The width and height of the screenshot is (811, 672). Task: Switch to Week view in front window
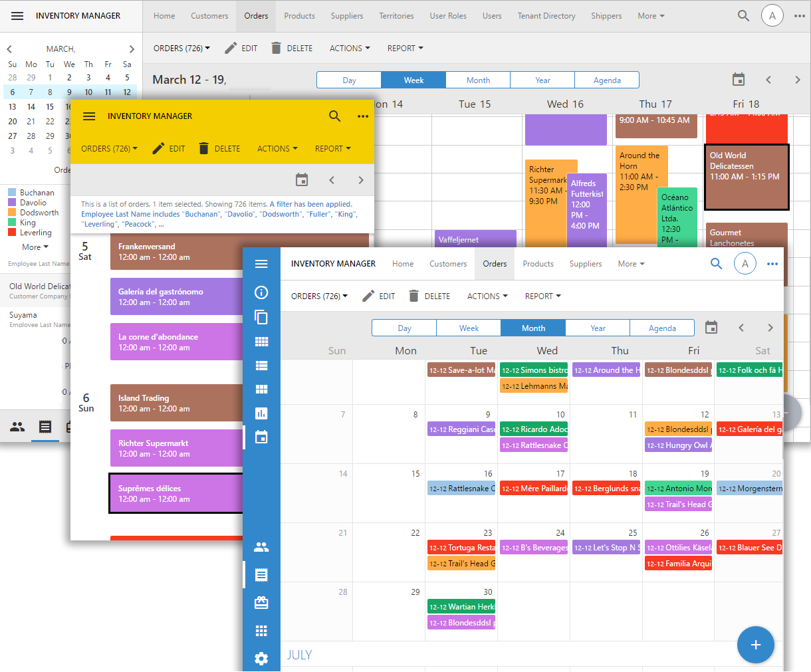coord(469,328)
